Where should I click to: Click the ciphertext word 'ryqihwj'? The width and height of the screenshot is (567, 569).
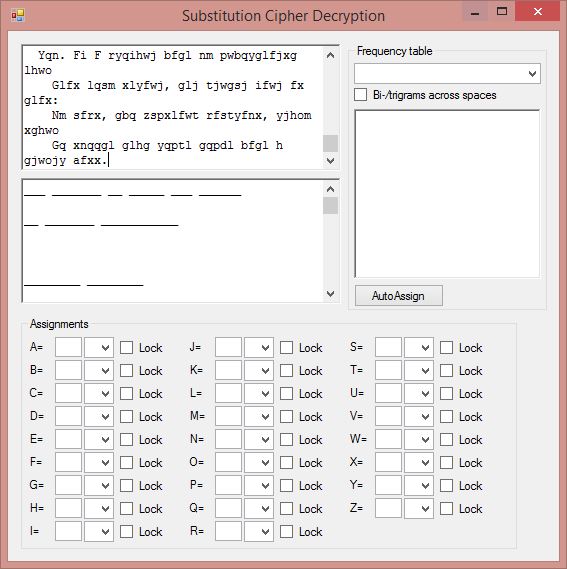coord(132,56)
